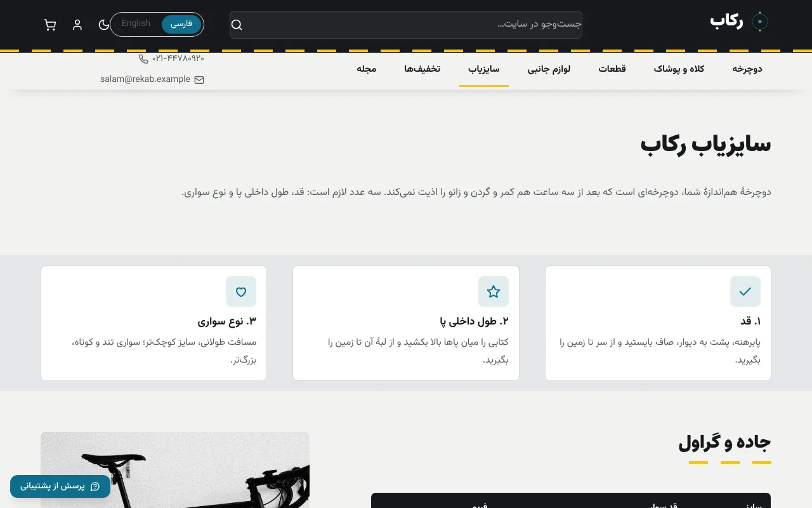Click the description starting پابرهنه، پشت به دیوار

660,351
